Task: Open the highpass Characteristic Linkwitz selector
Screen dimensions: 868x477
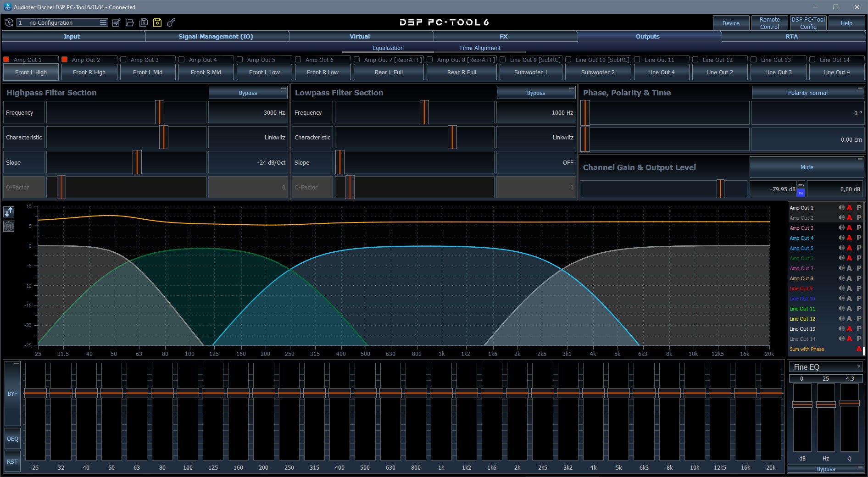Action: click(248, 138)
